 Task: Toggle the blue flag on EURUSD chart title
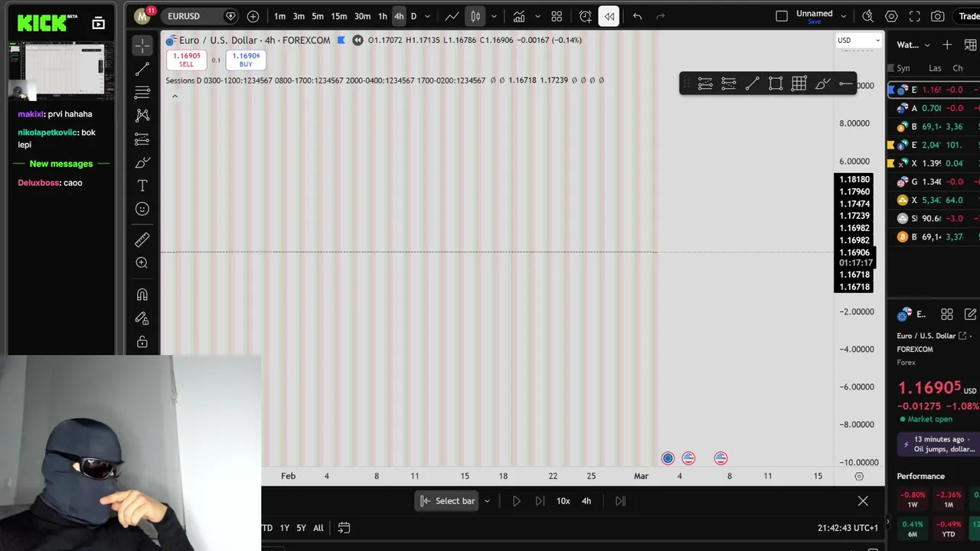pyautogui.click(x=341, y=40)
